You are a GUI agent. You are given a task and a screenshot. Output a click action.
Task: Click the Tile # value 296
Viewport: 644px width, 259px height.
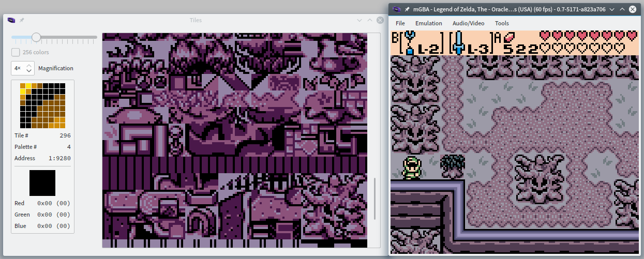(65, 135)
